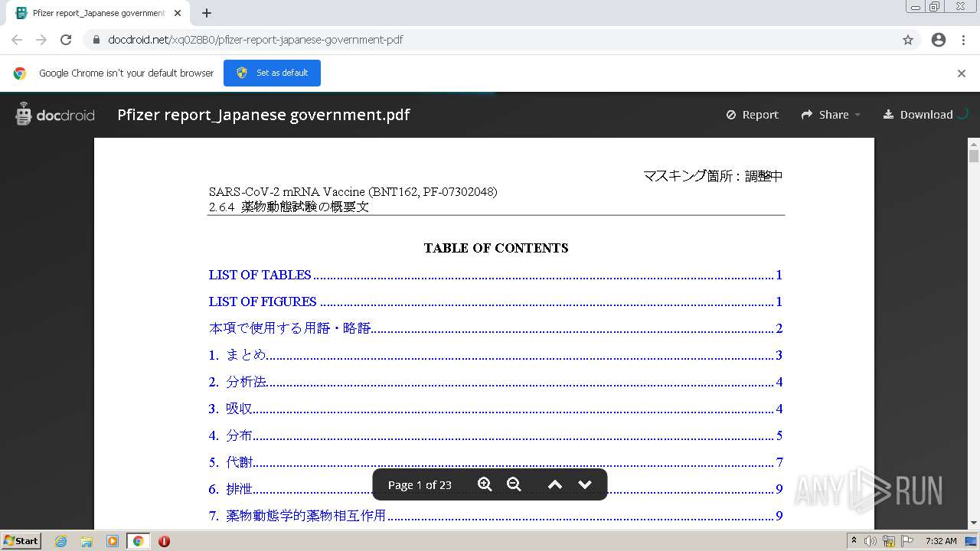The image size is (980, 551).
Task: Open the volume control tray icon
Action: click(x=871, y=541)
